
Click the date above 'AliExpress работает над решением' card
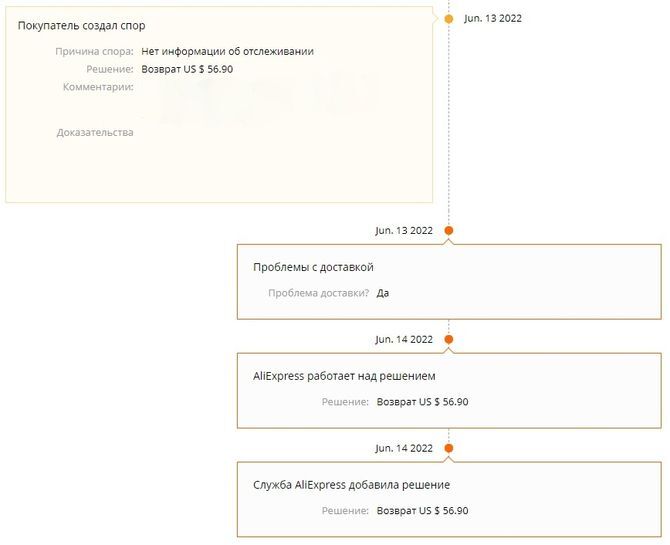404,339
